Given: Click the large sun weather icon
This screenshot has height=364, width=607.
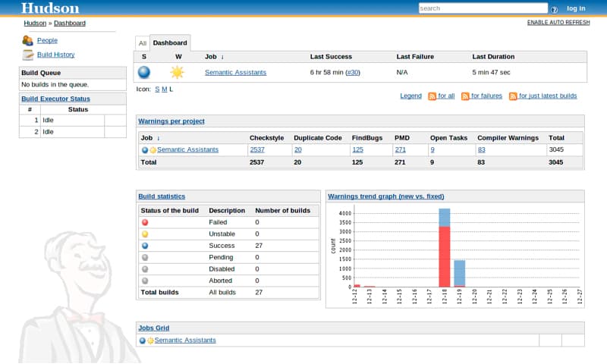Looking at the screenshot, I should click(178, 72).
